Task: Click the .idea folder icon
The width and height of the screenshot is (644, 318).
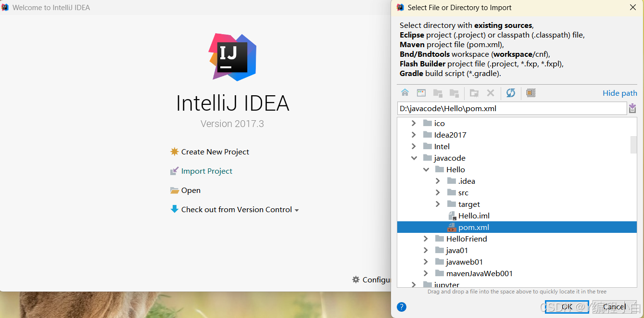Action: point(452,181)
